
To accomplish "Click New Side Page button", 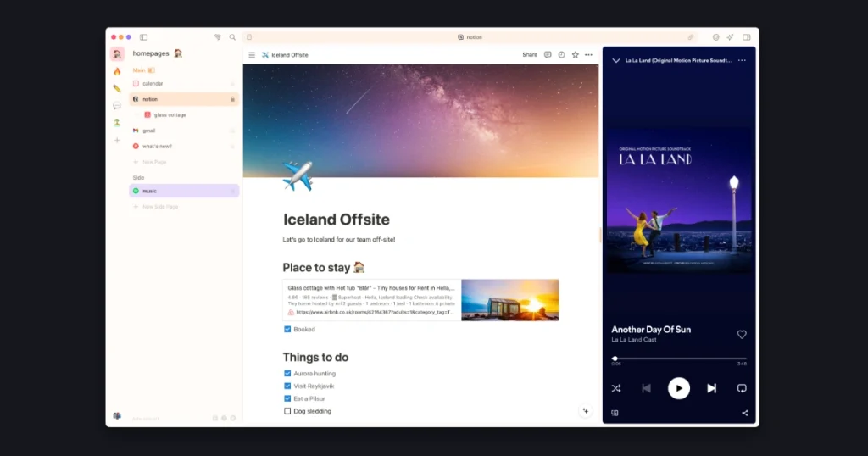I will pos(156,207).
